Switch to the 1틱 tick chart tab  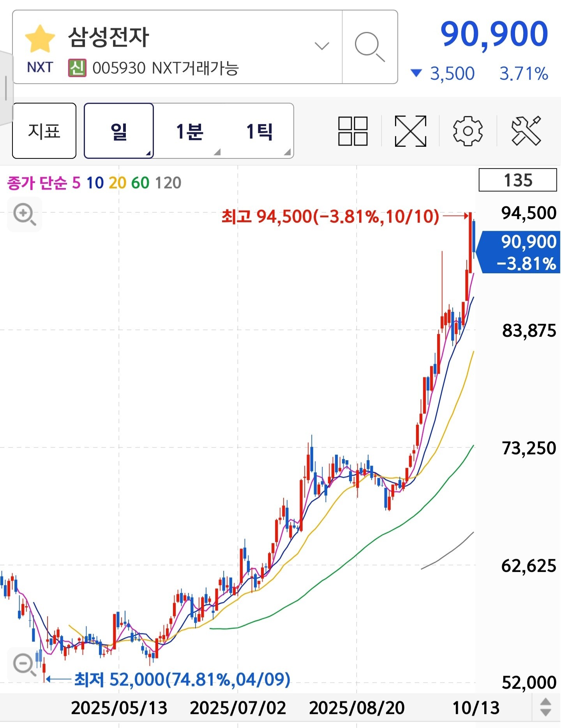[x=259, y=131]
